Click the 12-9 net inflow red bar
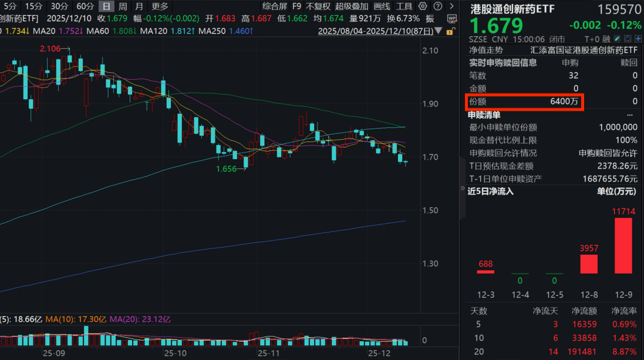Image resolution: width=644 pixels, height=360 pixels. click(x=623, y=245)
